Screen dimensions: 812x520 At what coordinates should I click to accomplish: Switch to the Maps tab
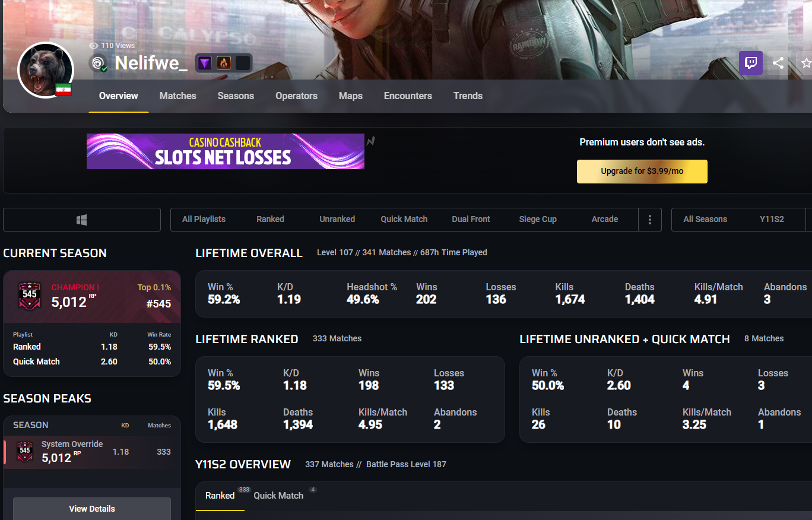coord(351,96)
